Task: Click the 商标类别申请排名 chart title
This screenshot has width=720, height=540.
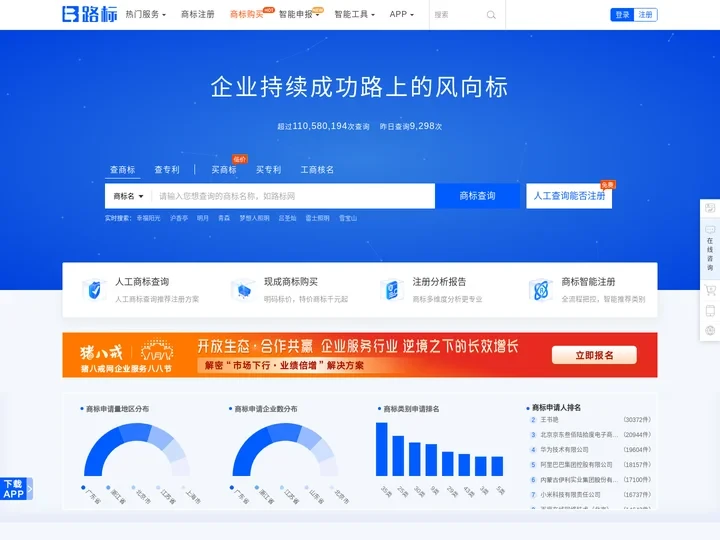Action: 411,409
